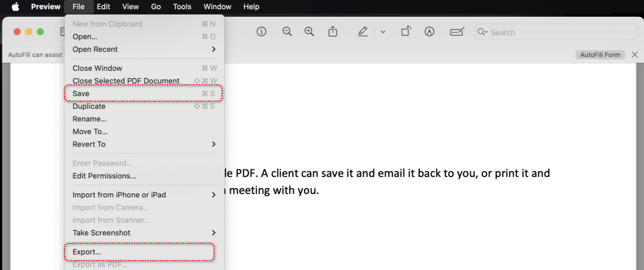Viewport: 644px width, 270px height.
Task: Select Save from the File menu
Action: [80, 93]
